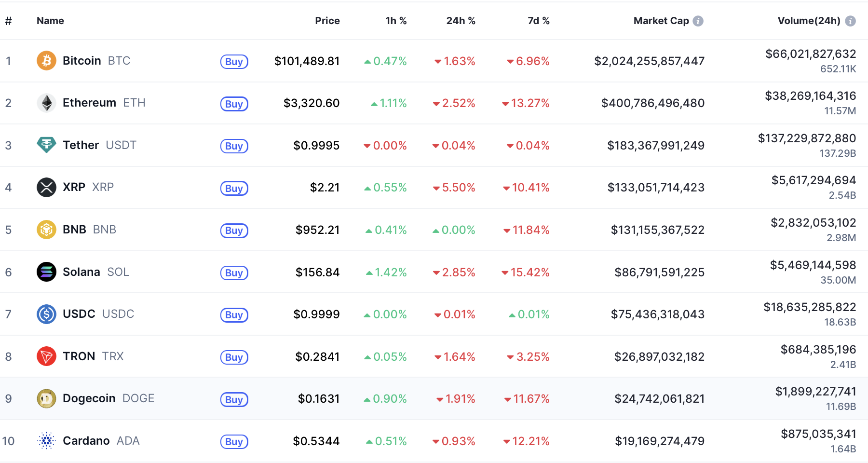Open the USDC coin name link
This screenshot has width=868, height=463.
79,314
